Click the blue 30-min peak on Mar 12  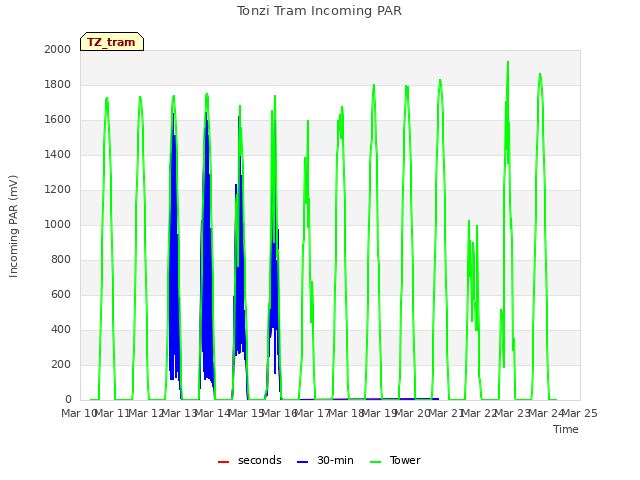coord(173,115)
